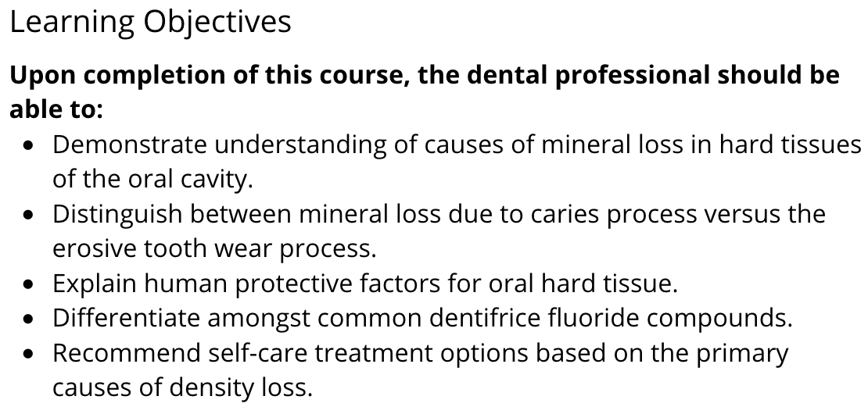Viewport: 868px width, 414px height.
Task: Click the 'Explain human protective factors' line
Action: [365, 284]
